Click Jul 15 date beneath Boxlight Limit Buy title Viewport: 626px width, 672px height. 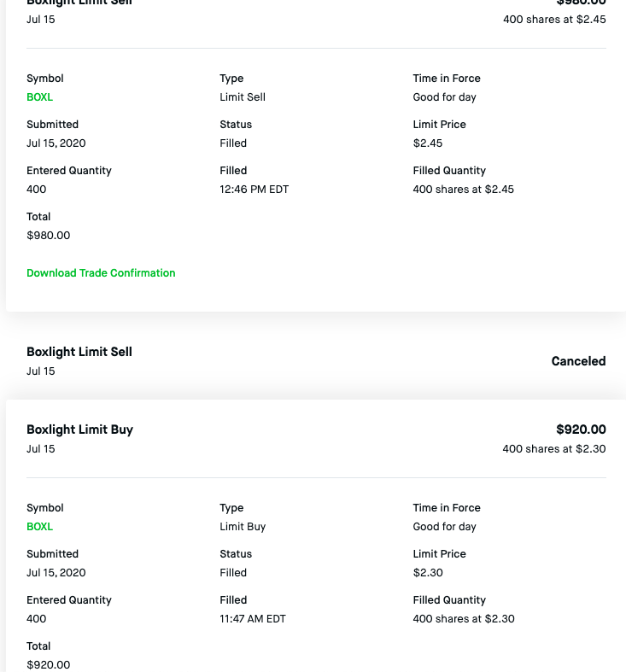coord(41,449)
